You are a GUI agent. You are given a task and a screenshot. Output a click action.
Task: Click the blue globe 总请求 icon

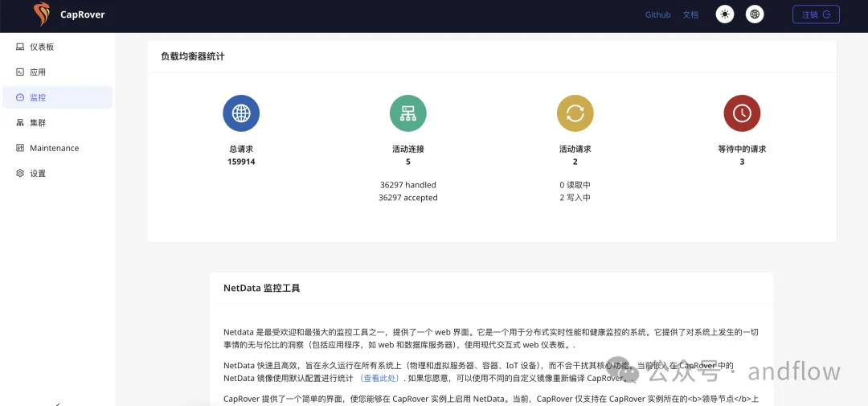(241, 113)
